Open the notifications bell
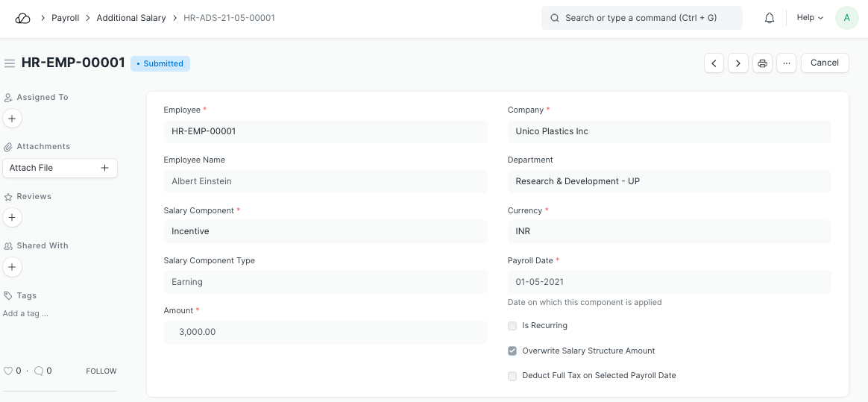 [770, 18]
